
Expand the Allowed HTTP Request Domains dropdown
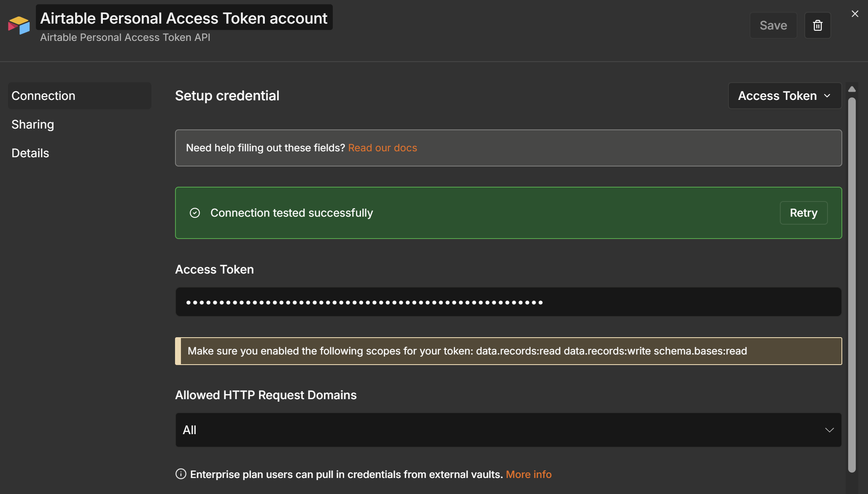coord(508,430)
